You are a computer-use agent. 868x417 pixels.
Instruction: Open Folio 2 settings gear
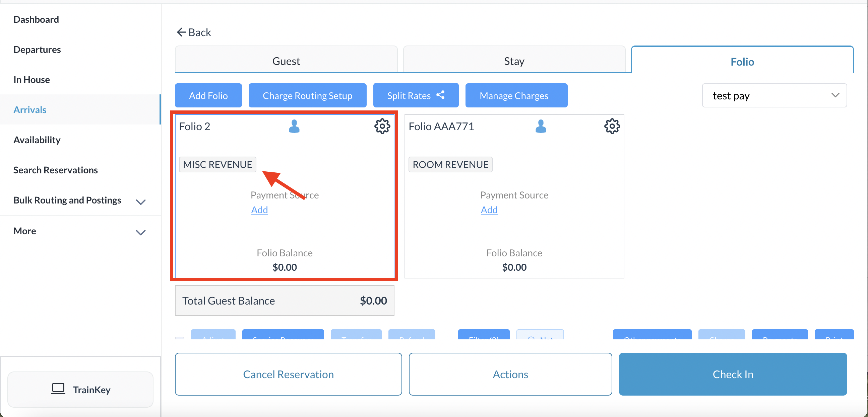[382, 127]
